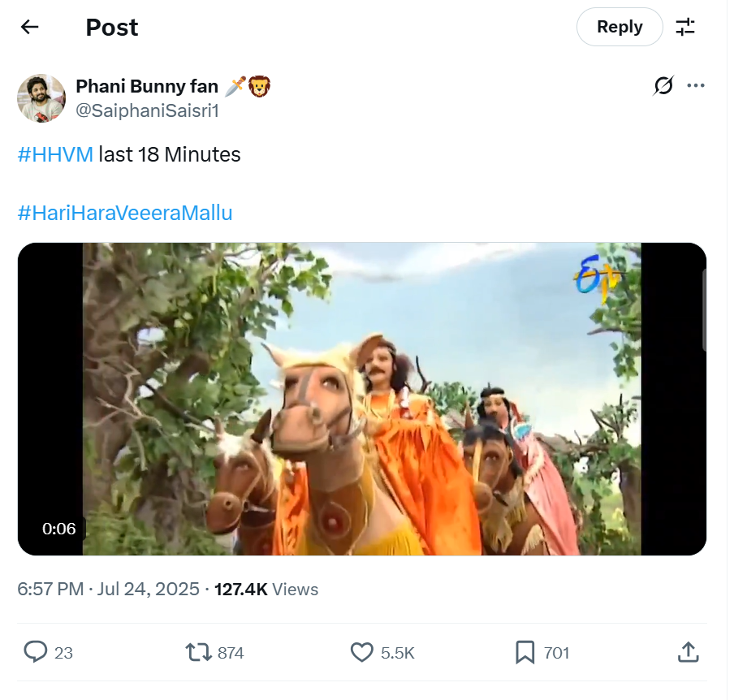Expand the three-dot More options menu

coord(696,86)
